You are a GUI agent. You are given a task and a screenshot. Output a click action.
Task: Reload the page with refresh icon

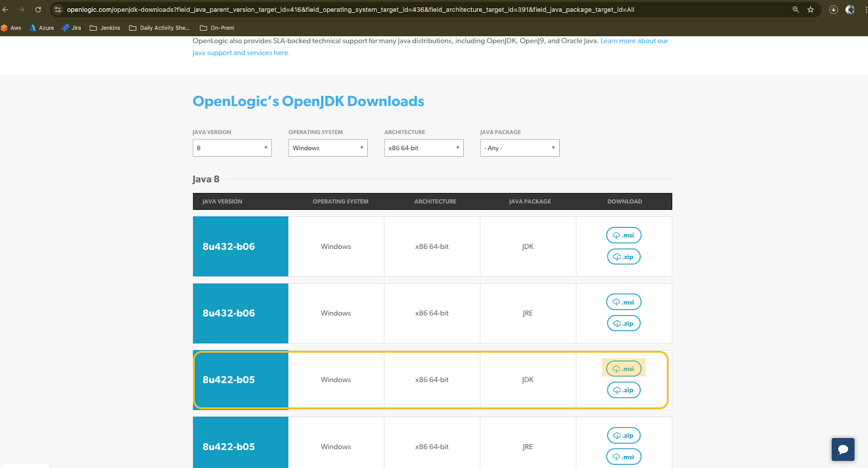click(x=38, y=10)
